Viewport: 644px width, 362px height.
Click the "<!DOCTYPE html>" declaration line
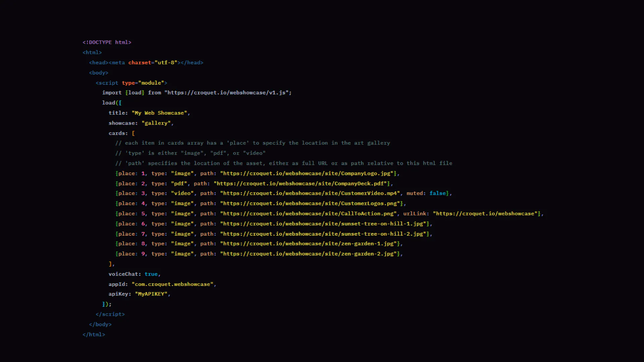(107, 42)
